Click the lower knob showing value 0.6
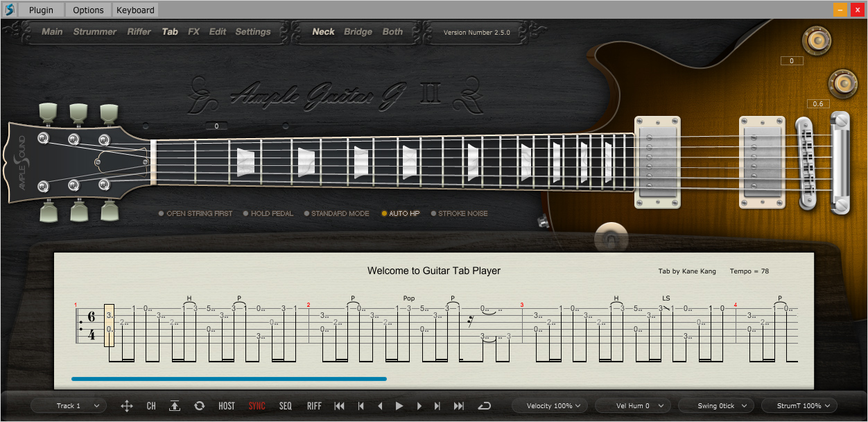868x422 pixels. [x=844, y=83]
